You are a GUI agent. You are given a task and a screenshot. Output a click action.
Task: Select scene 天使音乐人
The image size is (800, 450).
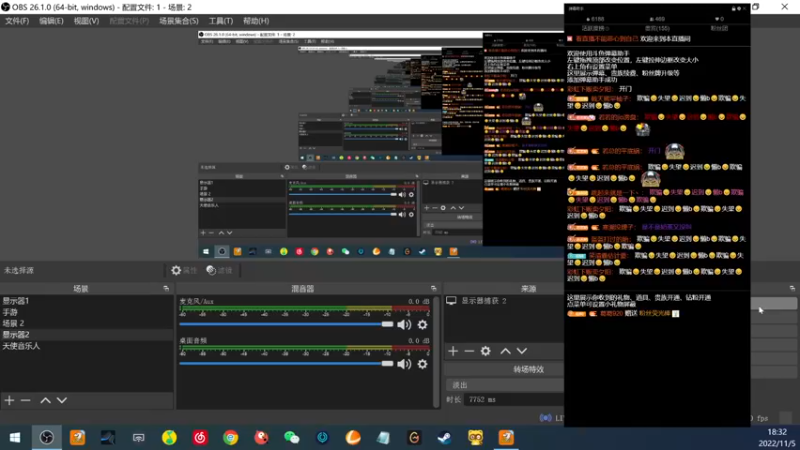(x=87, y=346)
